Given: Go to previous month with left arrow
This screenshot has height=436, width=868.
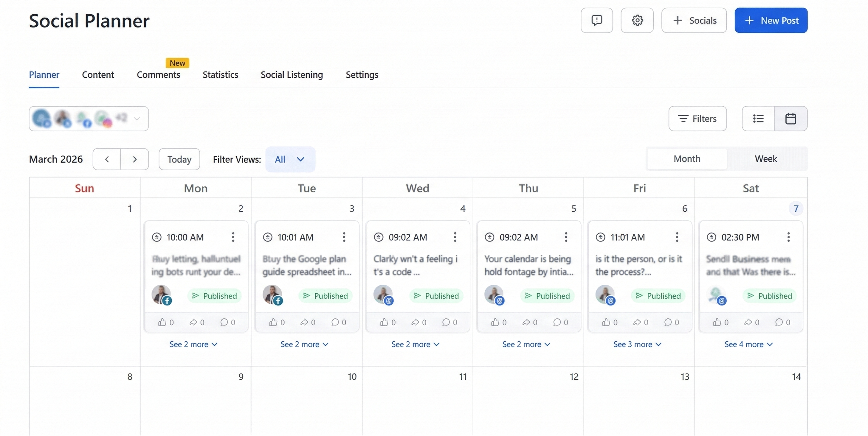Looking at the screenshot, I should click(107, 159).
